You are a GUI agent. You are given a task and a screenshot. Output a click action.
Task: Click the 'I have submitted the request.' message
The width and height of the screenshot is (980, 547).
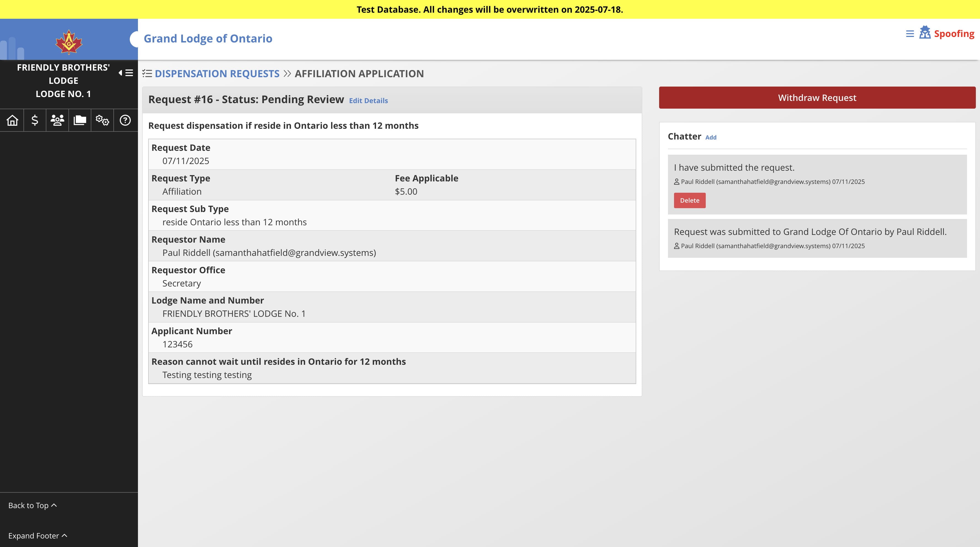[734, 168]
